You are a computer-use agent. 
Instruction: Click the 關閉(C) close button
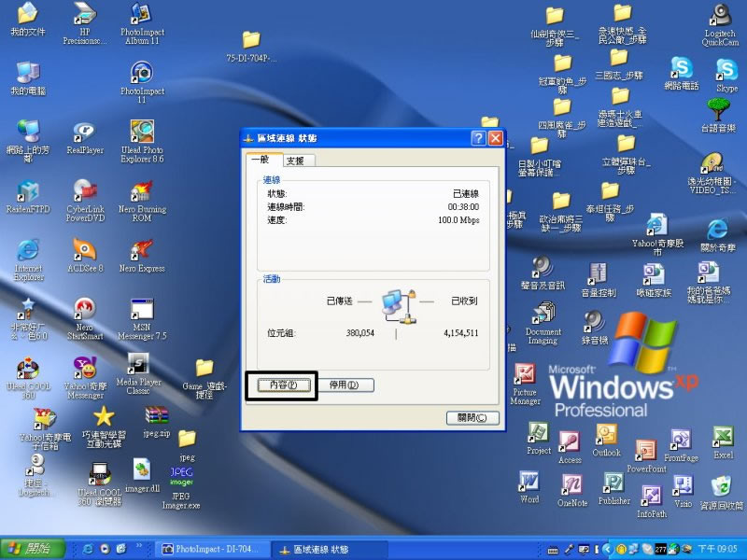472,417
